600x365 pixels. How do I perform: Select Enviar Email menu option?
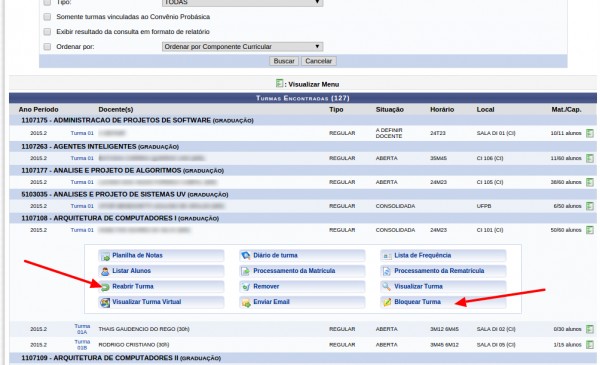click(302, 301)
